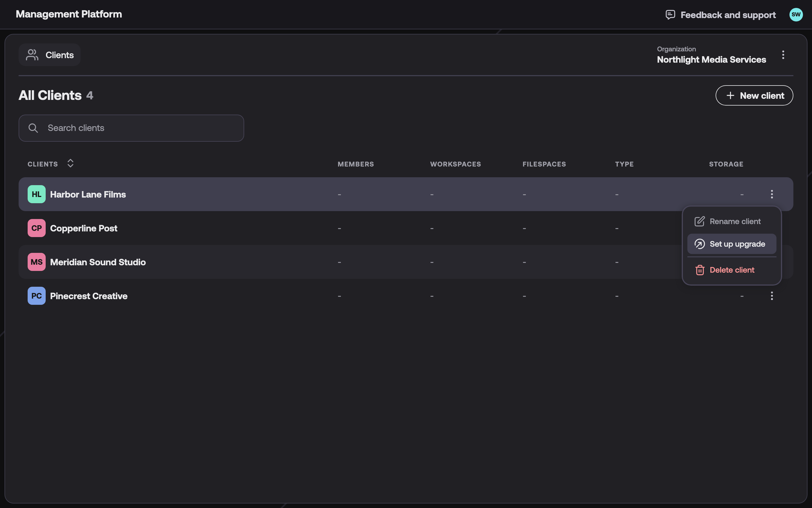Click the arrow icon beside Set up upgrade
This screenshot has width=812, height=508.
point(699,244)
